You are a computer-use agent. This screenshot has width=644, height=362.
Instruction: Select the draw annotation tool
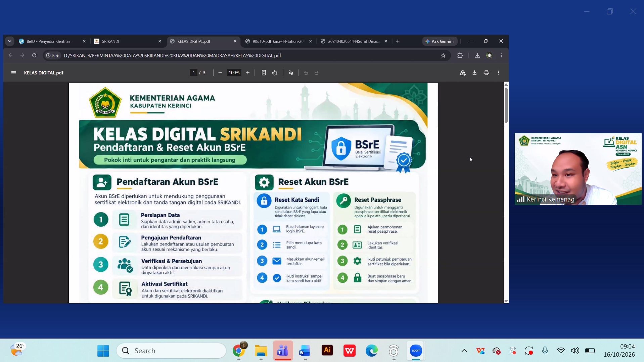pyautogui.click(x=291, y=73)
